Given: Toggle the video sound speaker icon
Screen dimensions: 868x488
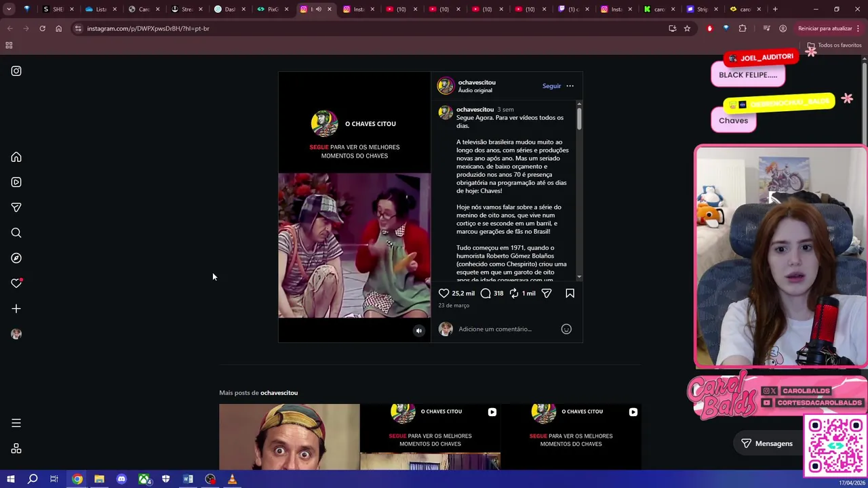Looking at the screenshot, I should (418, 331).
